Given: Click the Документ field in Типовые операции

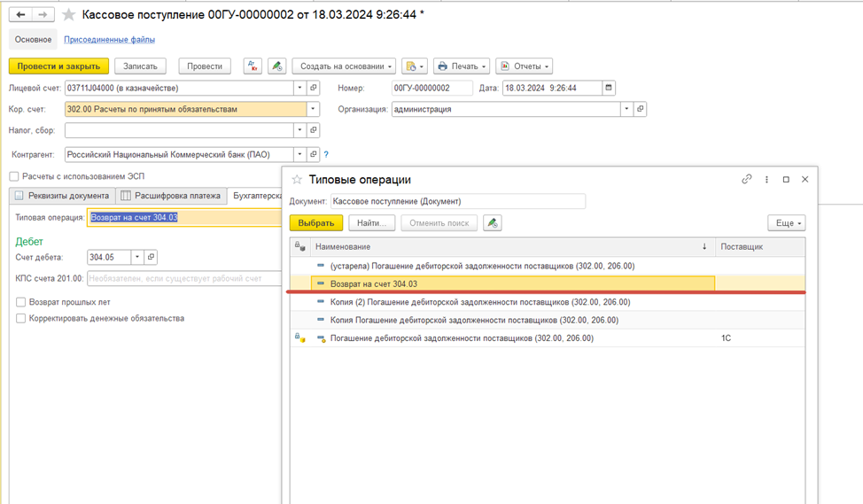Looking at the screenshot, I should pyautogui.click(x=458, y=201).
